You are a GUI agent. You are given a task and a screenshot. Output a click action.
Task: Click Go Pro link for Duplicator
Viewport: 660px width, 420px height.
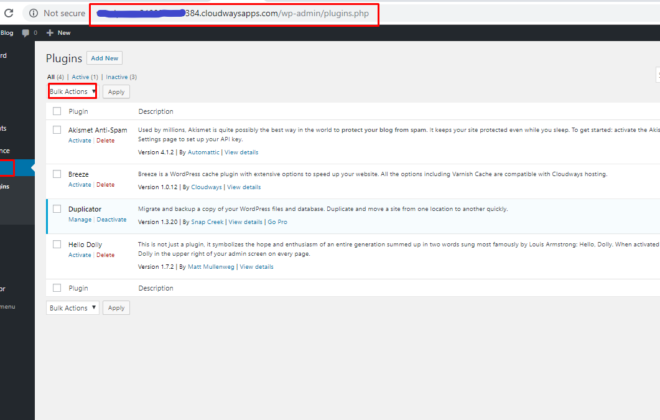(x=277, y=222)
